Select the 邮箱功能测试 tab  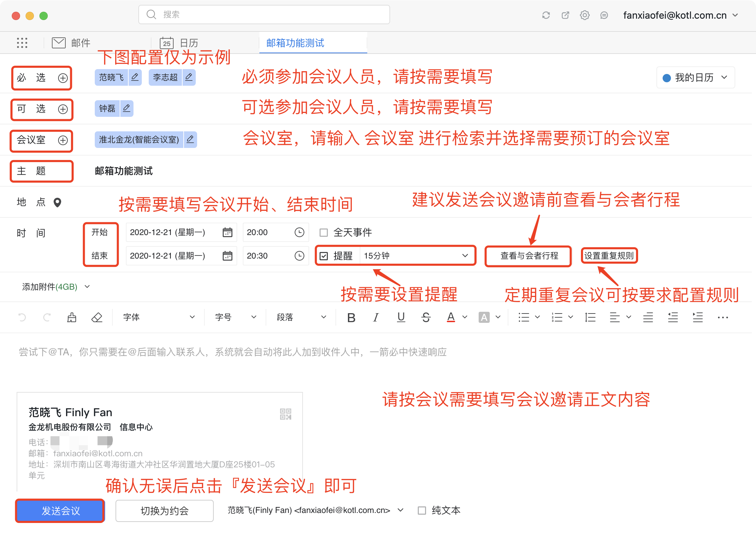click(313, 43)
